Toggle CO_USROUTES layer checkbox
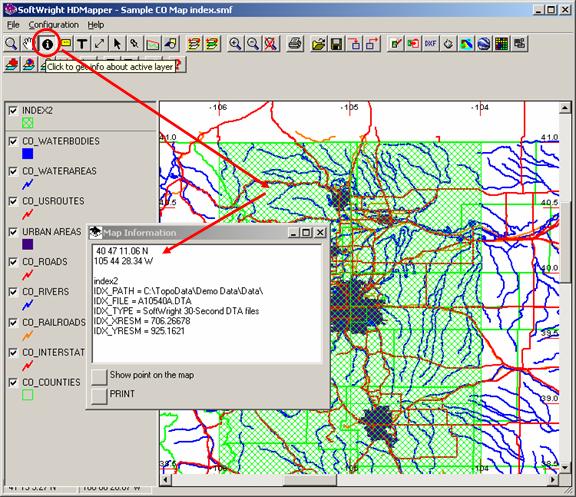The image size is (576, 497). (x=13, y=201)
